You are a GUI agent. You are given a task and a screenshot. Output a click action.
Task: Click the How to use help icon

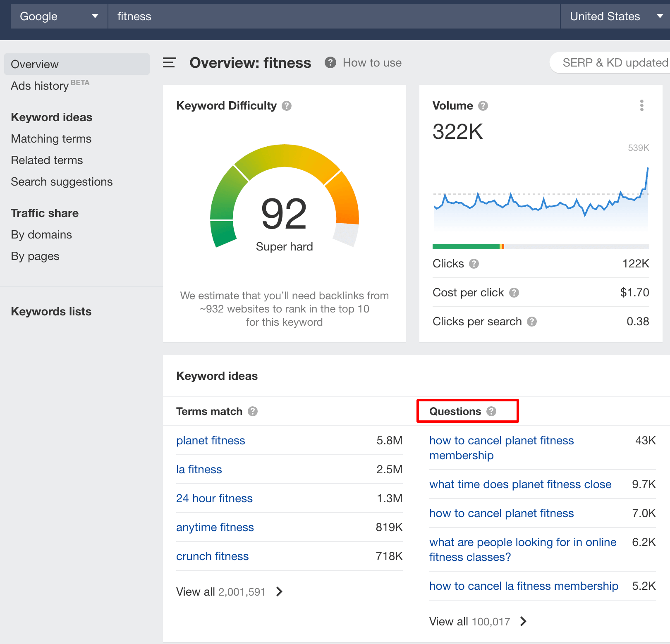[330, 63]
